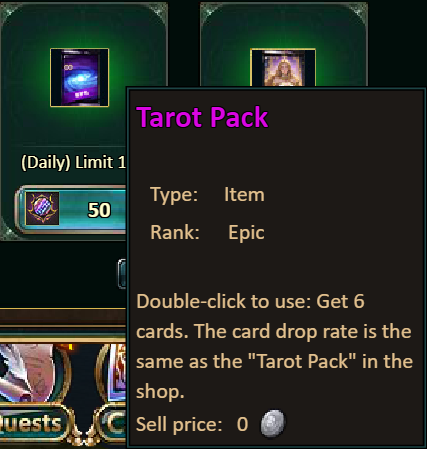Click the (Daily) Limit 1 label
427x449 pixels.
pos(73,163)
